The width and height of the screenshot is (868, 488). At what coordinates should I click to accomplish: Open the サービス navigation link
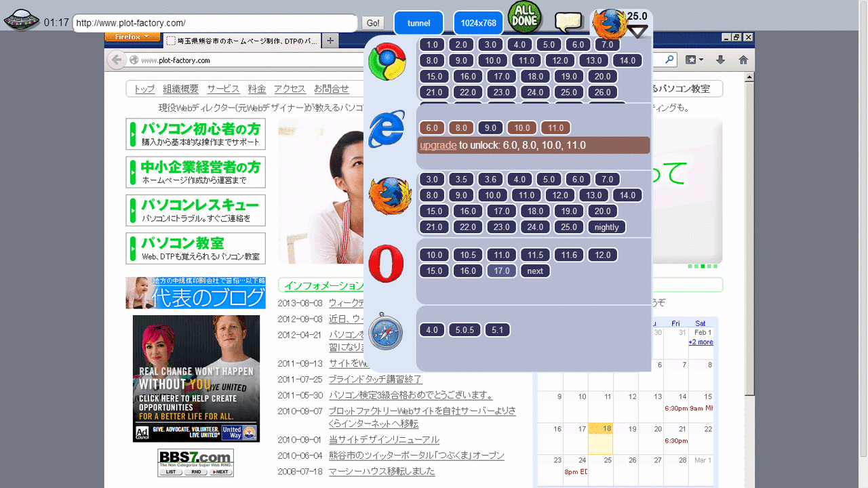coord(223,89)
